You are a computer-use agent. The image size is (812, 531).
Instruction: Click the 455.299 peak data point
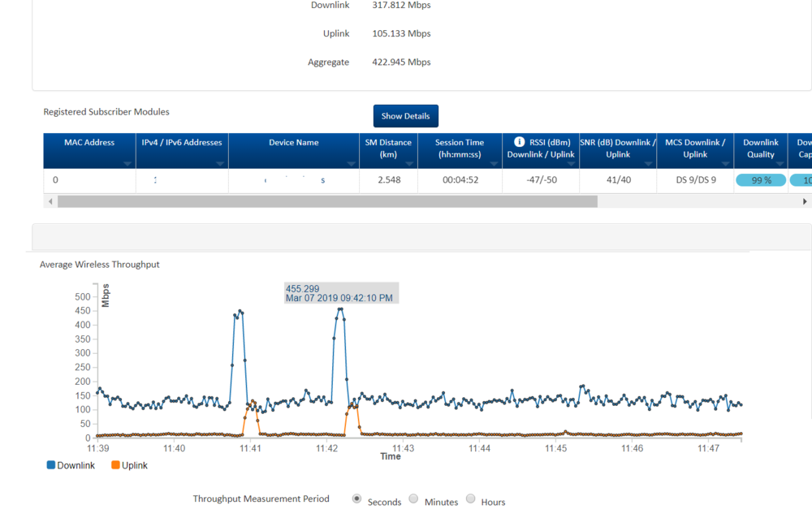tap(340, 309)
